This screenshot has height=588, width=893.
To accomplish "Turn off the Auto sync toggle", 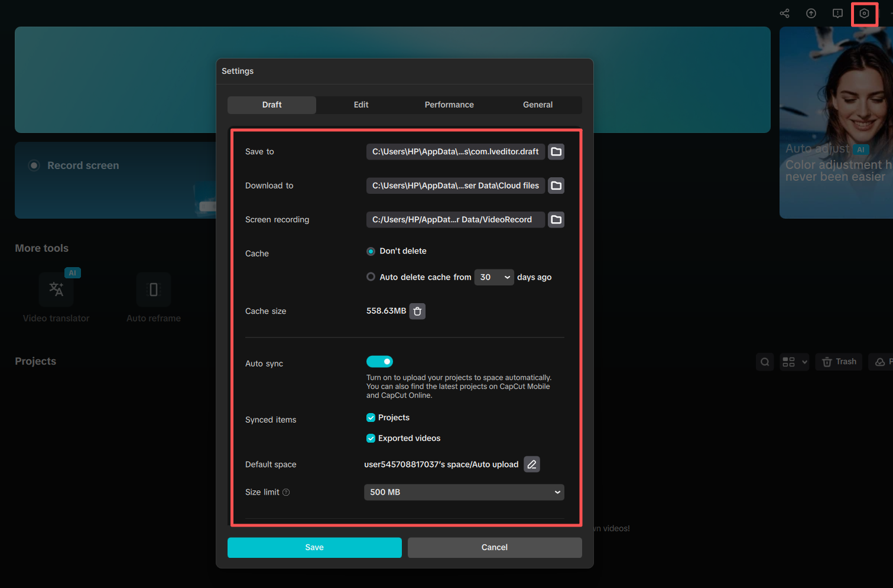I will pyautogui.click(x=380, y=361).
